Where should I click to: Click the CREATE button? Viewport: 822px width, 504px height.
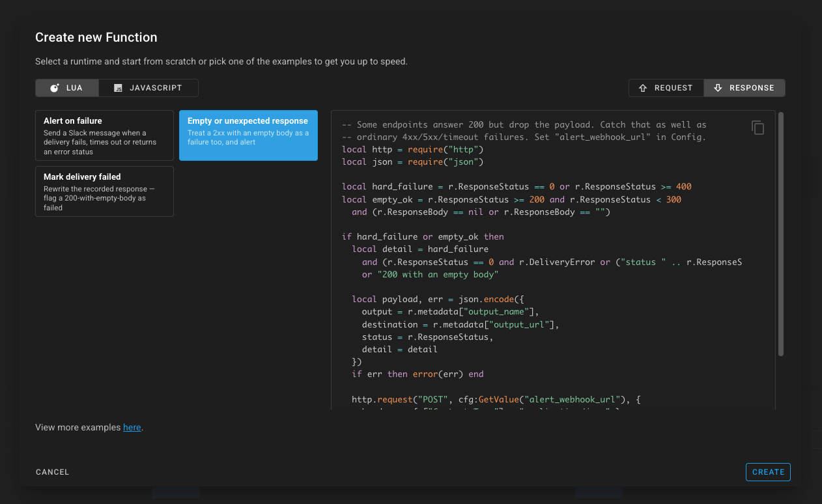point(768,472)
